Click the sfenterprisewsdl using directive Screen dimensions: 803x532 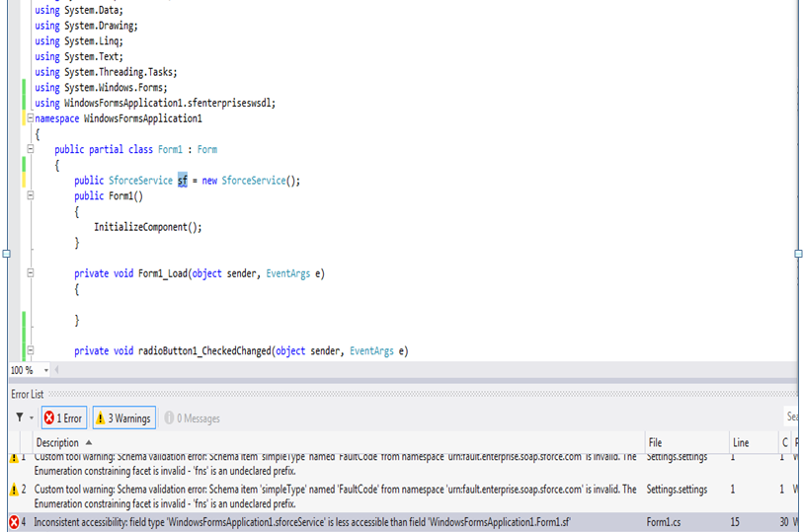155,103
